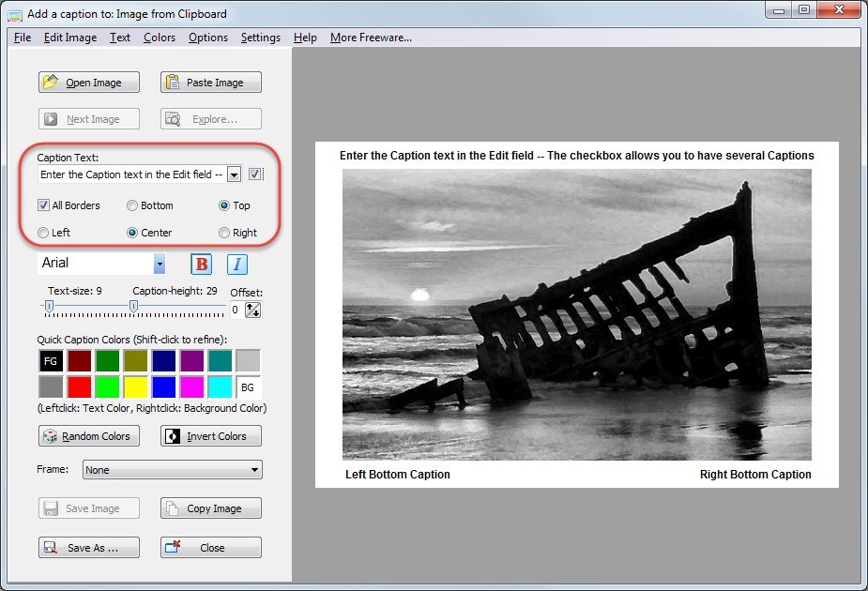
Task: Open the Edit Image menu
Action: pos(70,38)
